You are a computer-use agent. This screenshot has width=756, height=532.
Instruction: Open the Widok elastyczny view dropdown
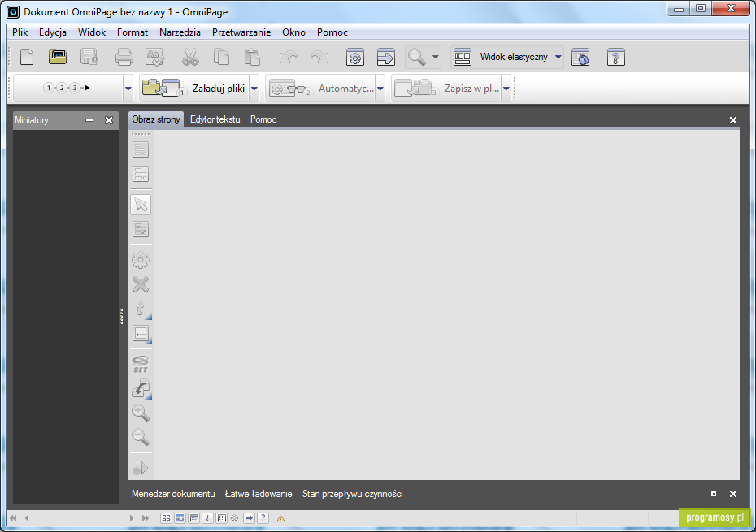point(558,57)
